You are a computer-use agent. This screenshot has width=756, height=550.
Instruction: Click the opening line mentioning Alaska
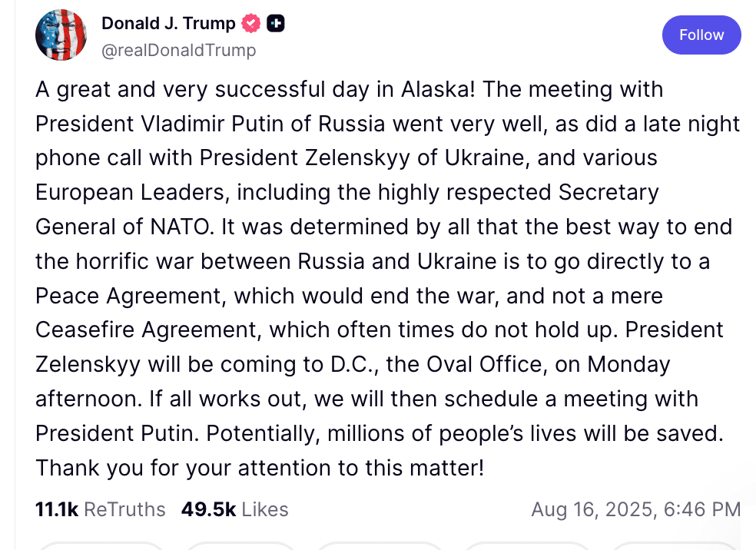pyautogui.click(x=349, y=89)
